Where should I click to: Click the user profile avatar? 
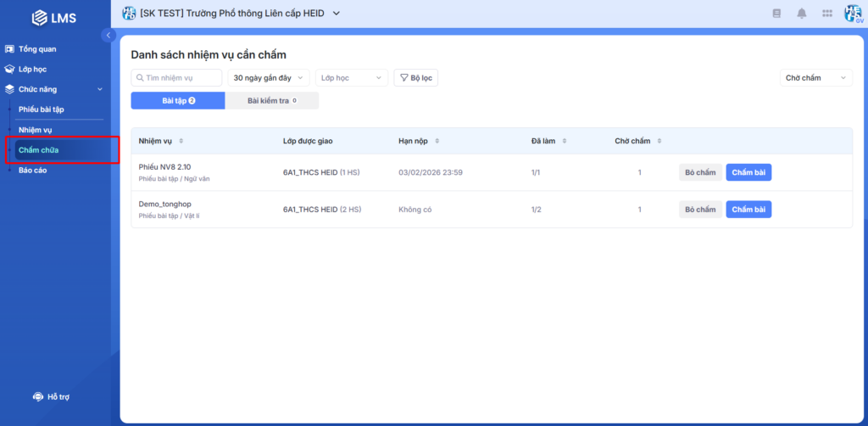tap(852, 13)
